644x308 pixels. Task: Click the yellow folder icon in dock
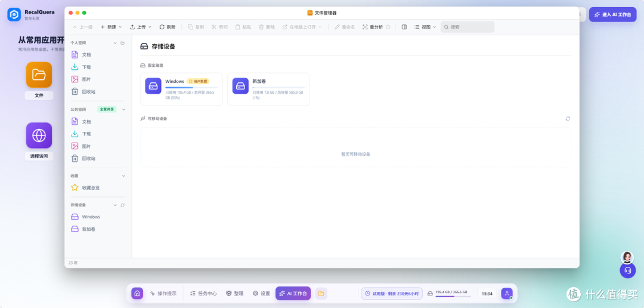click(x=321, y=294)
